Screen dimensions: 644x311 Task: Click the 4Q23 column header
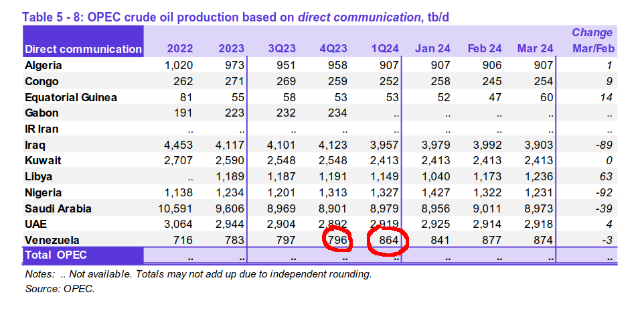click(x=333, y=49)
